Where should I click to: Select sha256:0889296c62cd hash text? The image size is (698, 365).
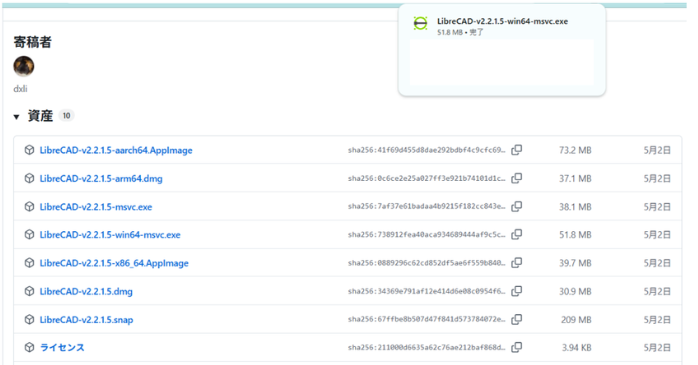click(426, 263)
